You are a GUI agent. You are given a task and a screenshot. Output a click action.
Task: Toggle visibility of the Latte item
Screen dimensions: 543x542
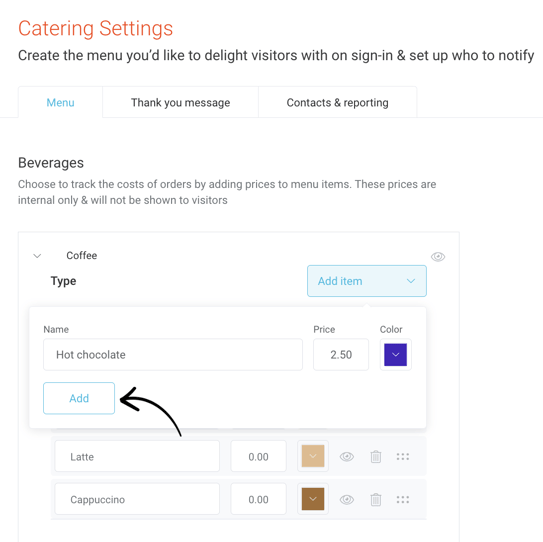click(x=347, y=456)
